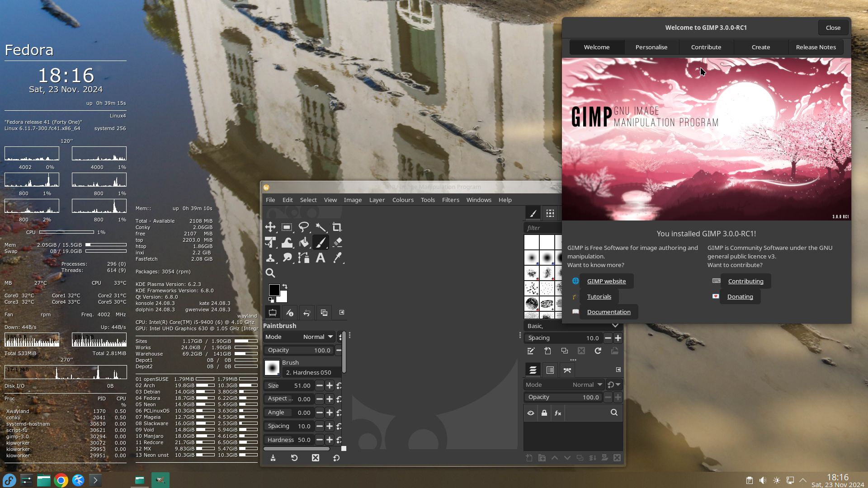Open the Filters menu
The height and width of the screenshot is (488, 868).
click(x=450, y=200)
